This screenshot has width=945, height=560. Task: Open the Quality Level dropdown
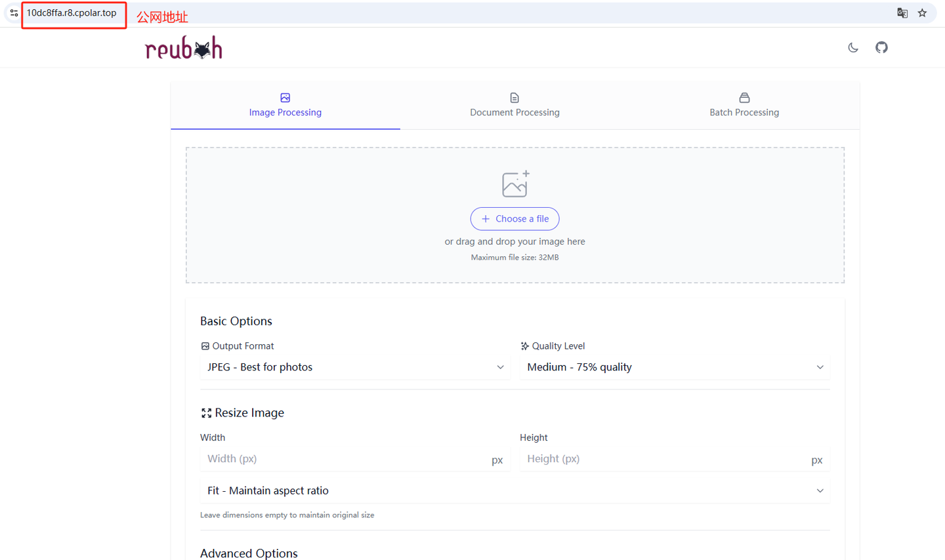pos(675,367)
